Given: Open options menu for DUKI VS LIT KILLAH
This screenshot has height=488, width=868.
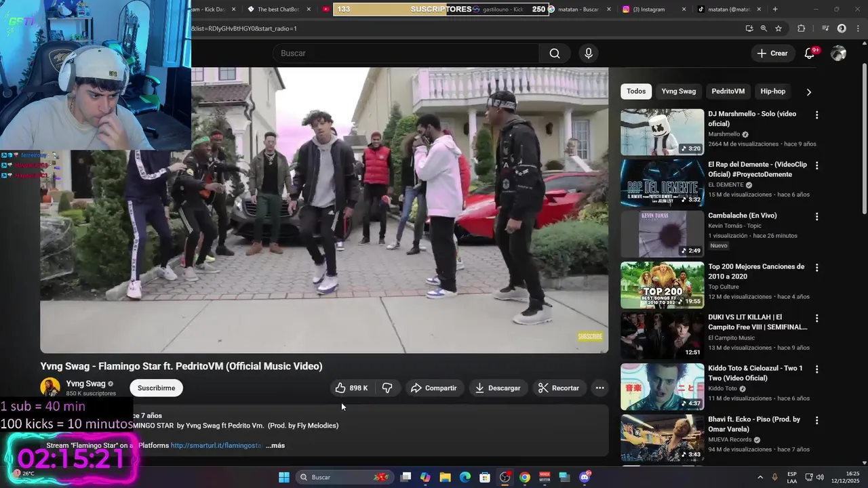Looking at the screenshot, I should point(816,319).
